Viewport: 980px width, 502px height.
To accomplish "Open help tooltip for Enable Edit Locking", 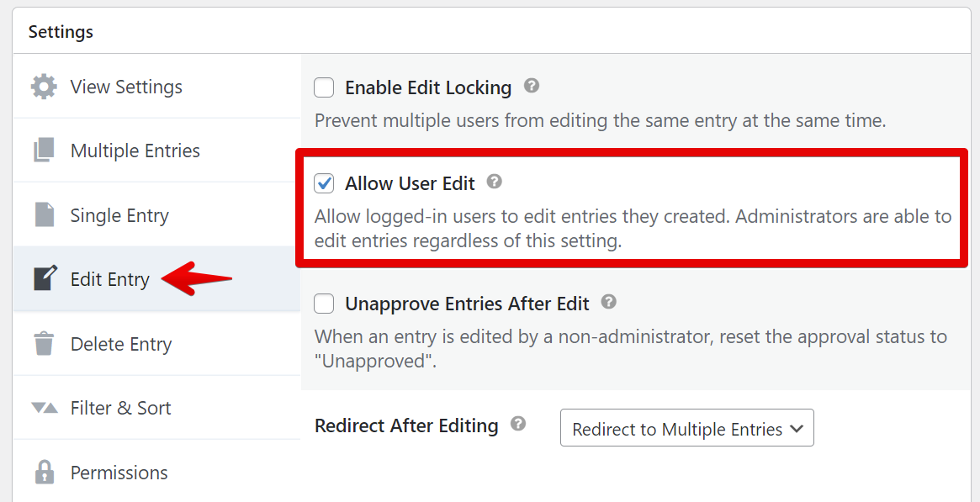I will coord(532,86).
